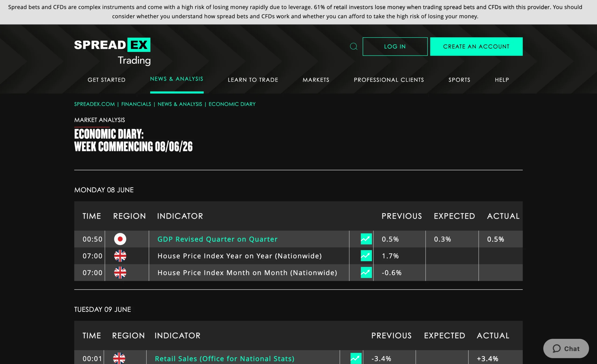This screenshot has height=364, width=597.
Task: Click the 1.7% previous value
Action: 390,256
